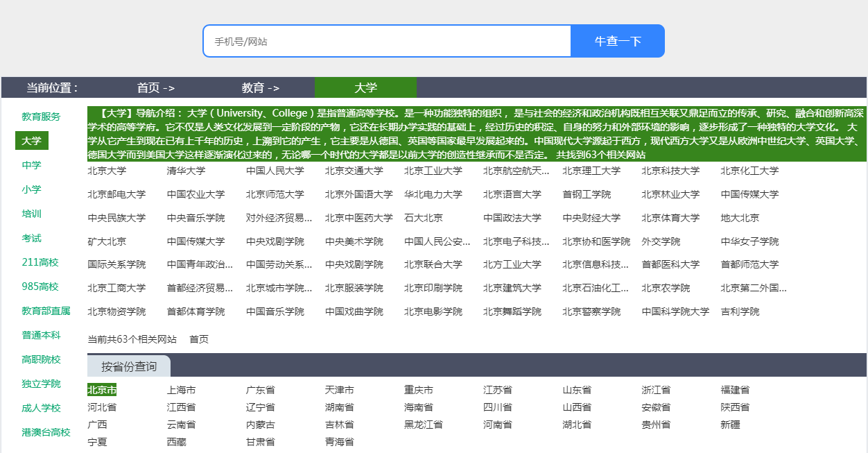Open 北京中医药大学 link
The height and width of the screenshot is (453, 868).
tap(358, 218)
